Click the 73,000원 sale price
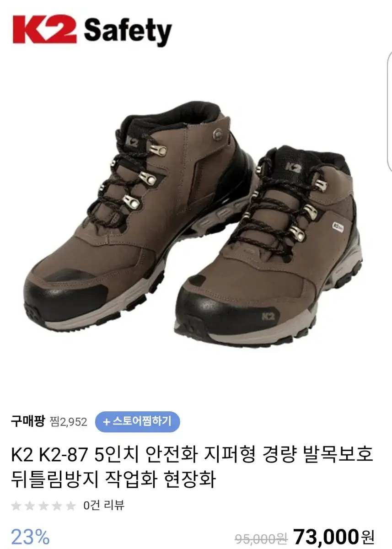This screenshot has height=549, width=392. tap(333, 535)
